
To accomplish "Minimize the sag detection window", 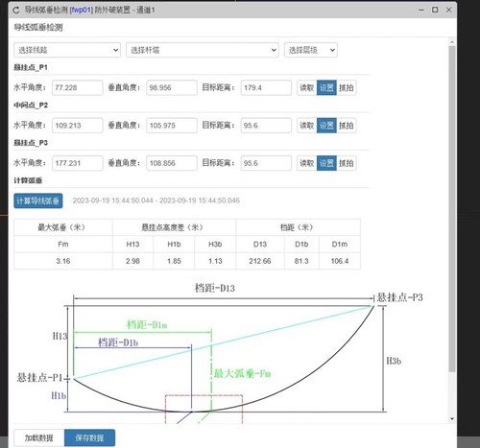I will coord(421,10).
